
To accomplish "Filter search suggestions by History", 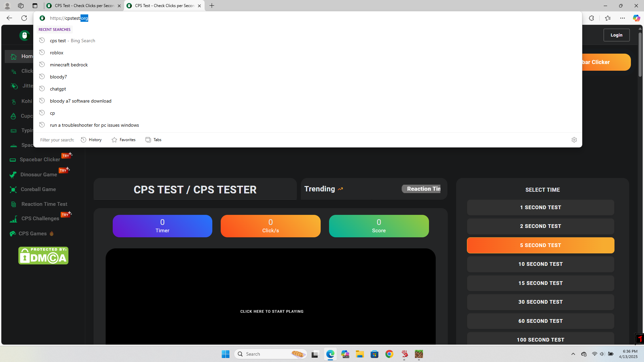I will [91, 140].
